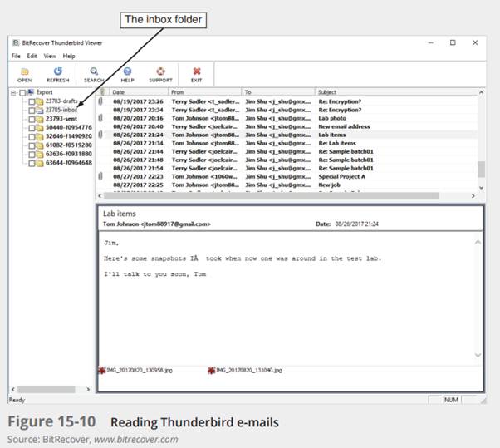Open attachment IMG_20170820_130958.jpg
Image resolution: width=500 pixels, height=448 pixels.
coord(136,370)
